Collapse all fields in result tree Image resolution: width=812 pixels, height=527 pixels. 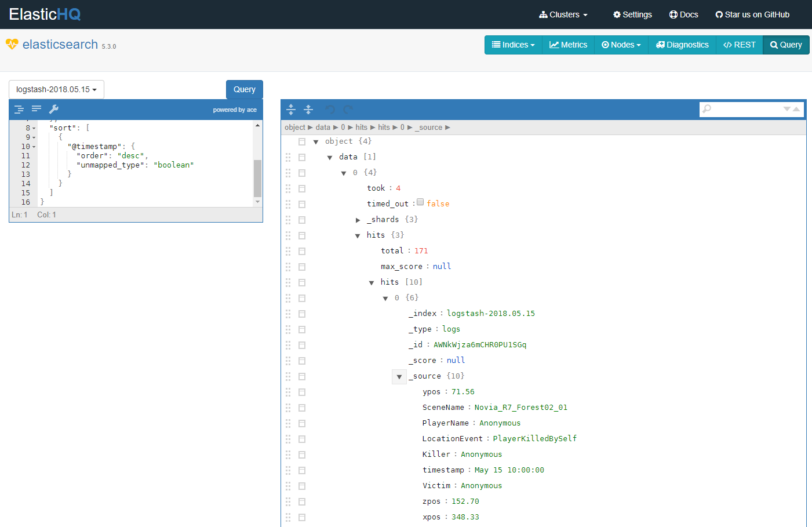click(x=308, y=109)
